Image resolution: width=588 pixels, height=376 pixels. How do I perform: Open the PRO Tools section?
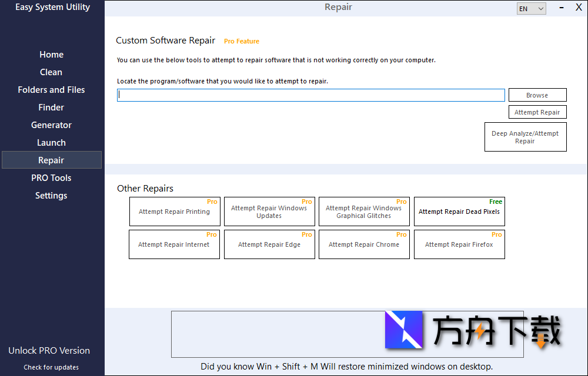tap(51, 177)
